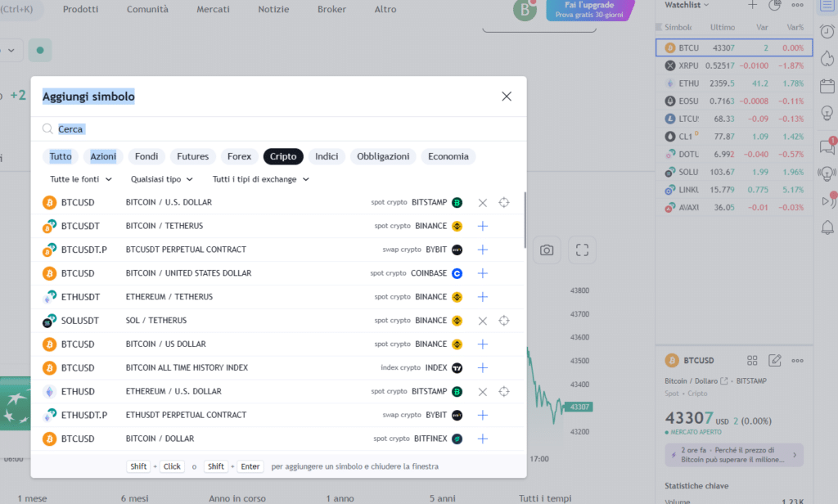Screen dimensions: 838x504
Task: Open notifications bell in right sidebar
Action: click(827, 227)
